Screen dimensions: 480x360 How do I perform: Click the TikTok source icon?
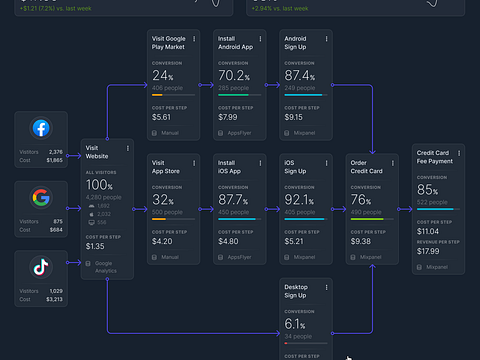41,267
